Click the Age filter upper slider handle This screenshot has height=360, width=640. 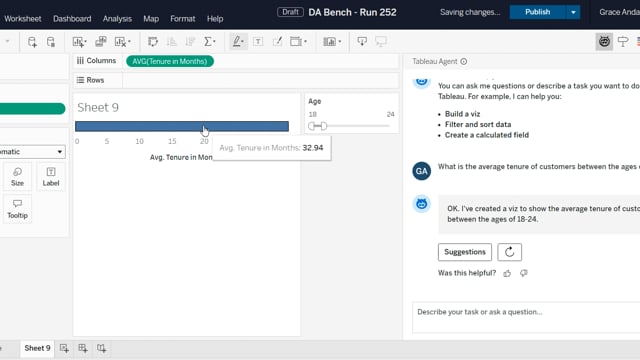[x=324, y=126]
